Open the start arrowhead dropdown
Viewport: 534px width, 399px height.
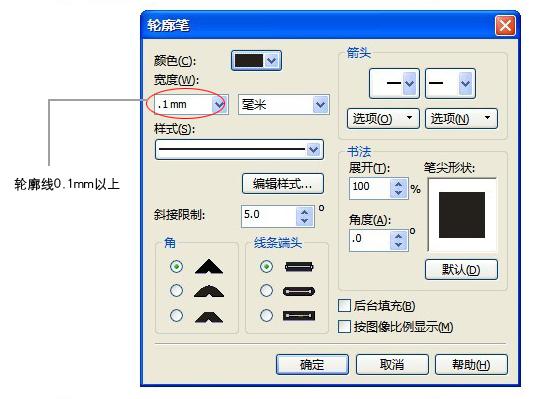coord(394,83)
